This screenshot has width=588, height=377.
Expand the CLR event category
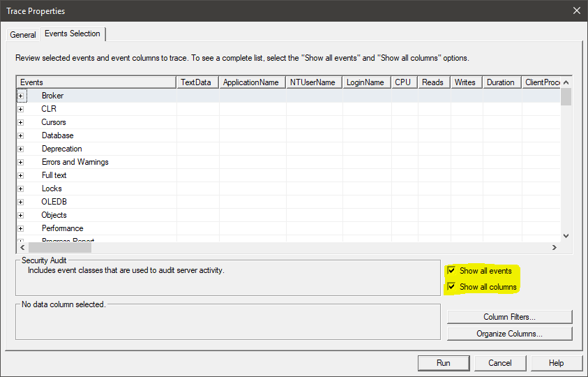pyautogui.click(x=21, y=109)
